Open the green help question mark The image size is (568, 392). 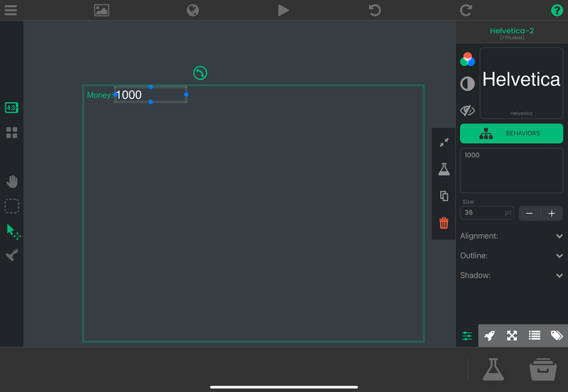click(x=557, y=10)
